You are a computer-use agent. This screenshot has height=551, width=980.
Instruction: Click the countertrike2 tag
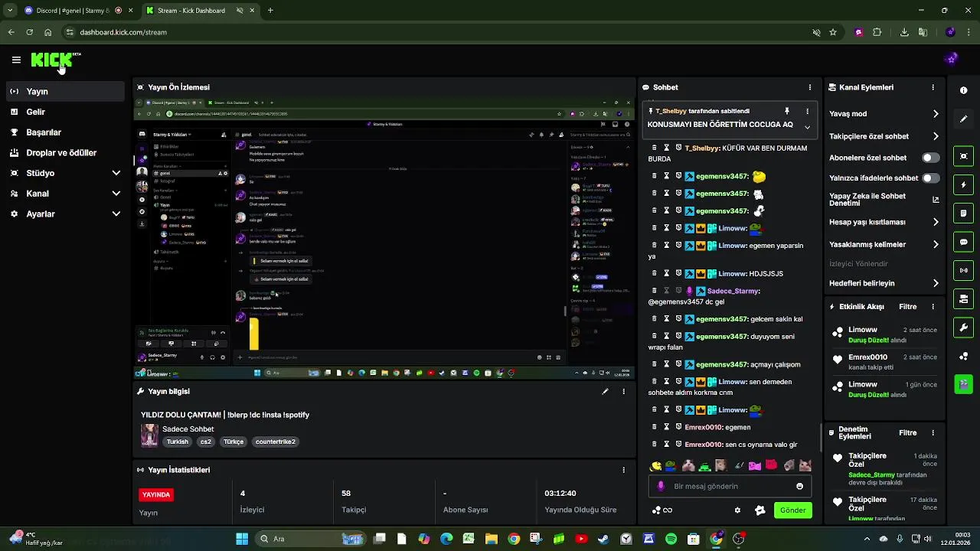275,442
